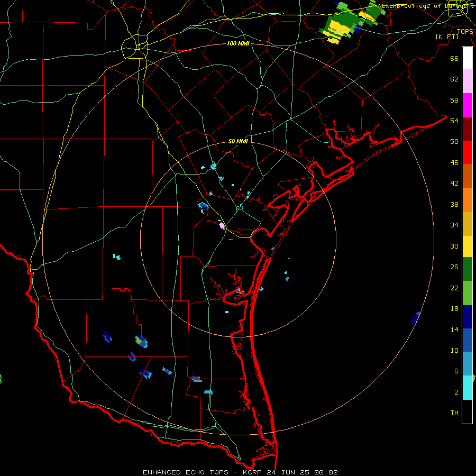The height and width of the screenshot is (476, 476).
Task: Click the legend value "10"
Action: point(454,350)
